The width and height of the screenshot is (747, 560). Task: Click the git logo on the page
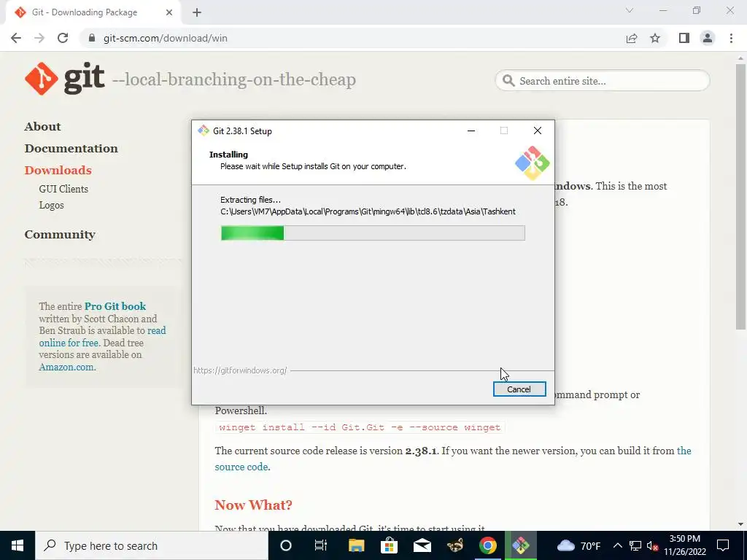point(65,79)
